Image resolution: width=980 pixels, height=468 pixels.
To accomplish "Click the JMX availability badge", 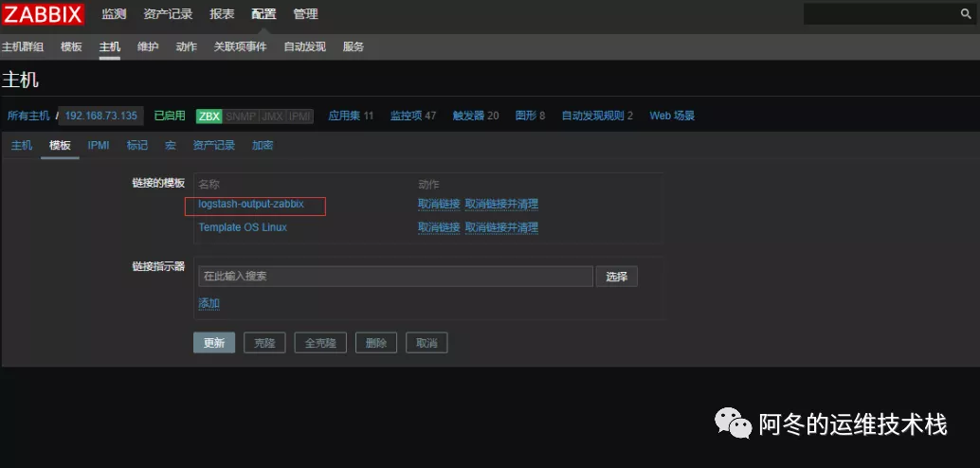I will [273, 117].
